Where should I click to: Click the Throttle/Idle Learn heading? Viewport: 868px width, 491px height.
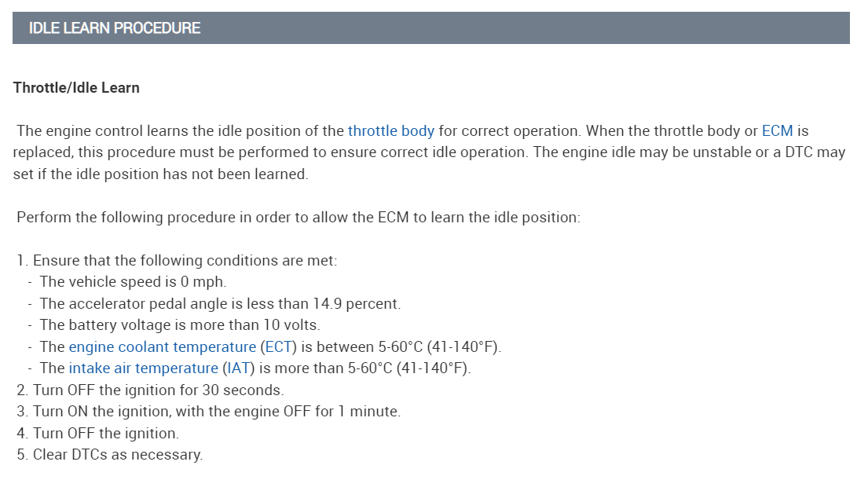(76, 88)
